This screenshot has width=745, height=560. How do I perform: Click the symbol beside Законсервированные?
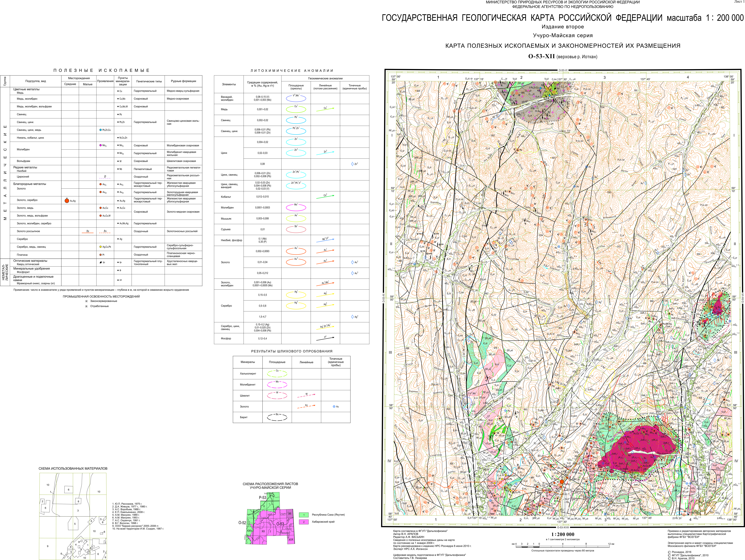(x=87, y=301)
